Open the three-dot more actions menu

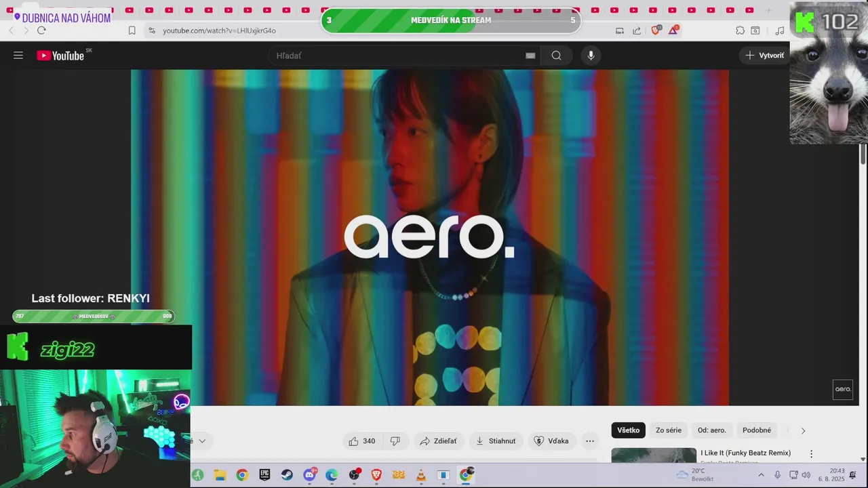(x=590, y=441)
